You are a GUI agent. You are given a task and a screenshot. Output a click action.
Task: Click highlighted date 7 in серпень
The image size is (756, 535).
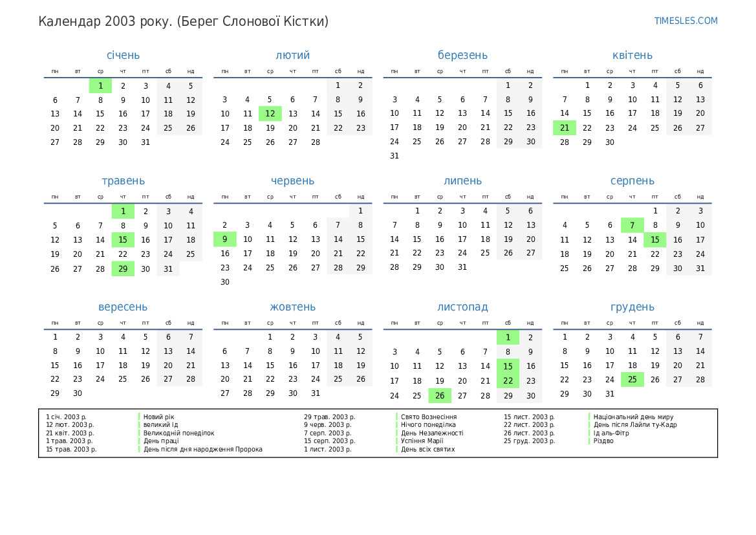click(x=632, y=225)
